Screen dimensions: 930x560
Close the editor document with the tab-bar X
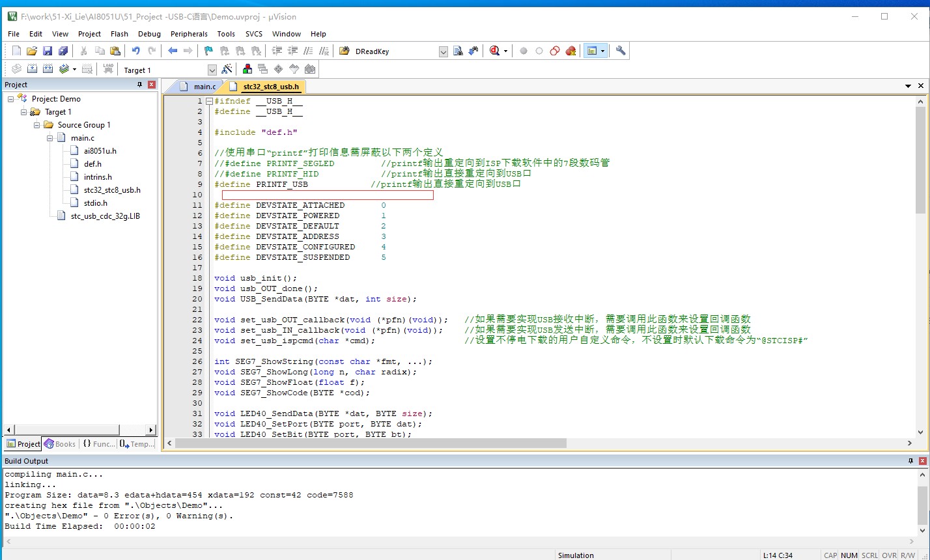point(921,86)
